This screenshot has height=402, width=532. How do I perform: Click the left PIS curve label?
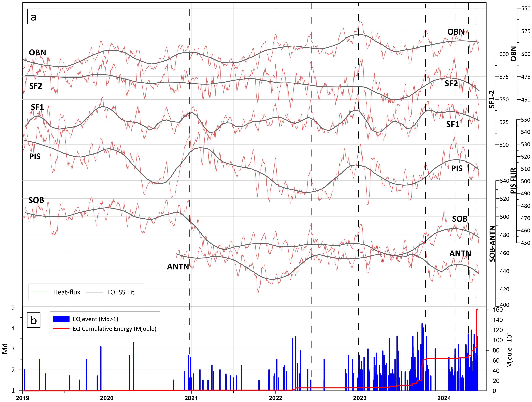pyautogui.click(x=35, y=157)
